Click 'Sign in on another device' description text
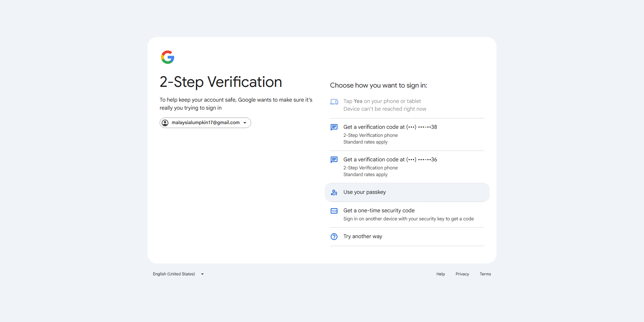This screenshot has width=644, height=322. click(x=409, y=219)
